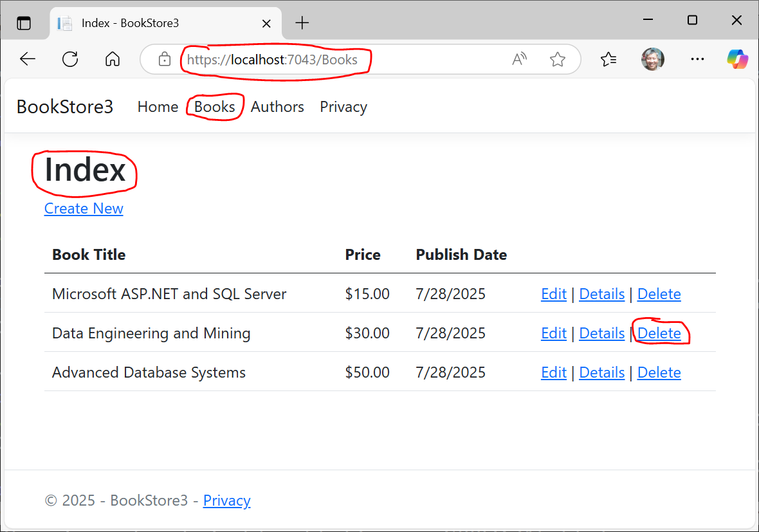Click the Price column header

(363, 255)
